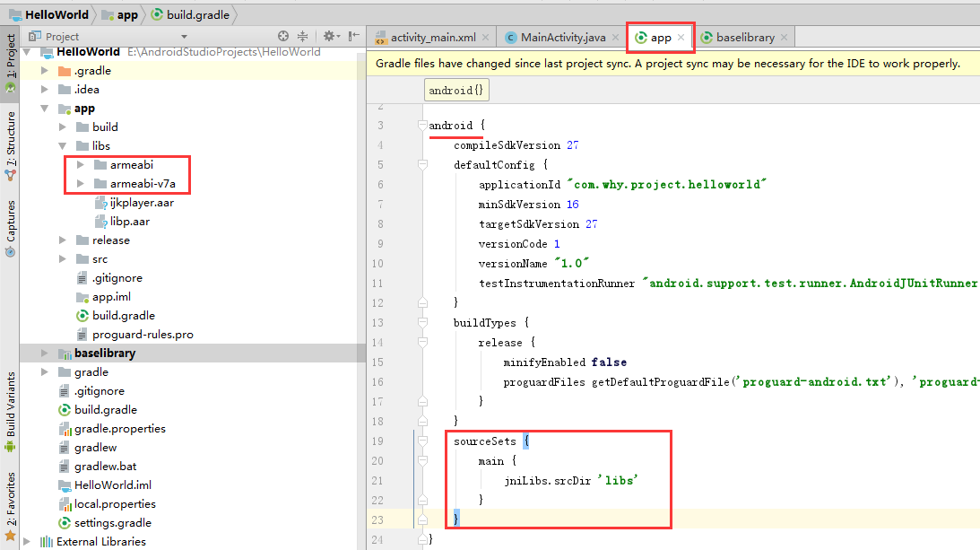980x550 pixels.
Task: Expand the build folder under app
Action: tap(63, 127)
